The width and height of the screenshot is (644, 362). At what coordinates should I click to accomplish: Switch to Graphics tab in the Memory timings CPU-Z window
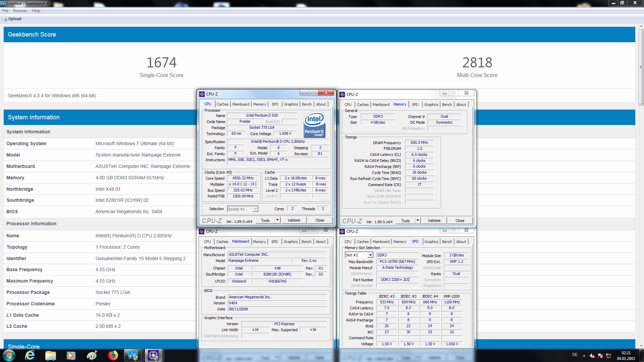pos(431,105)
